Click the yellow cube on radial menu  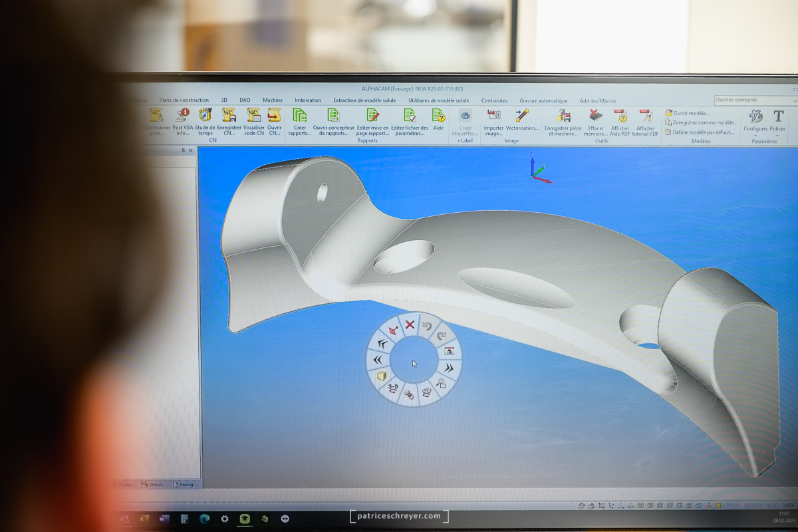click(382, 376)
